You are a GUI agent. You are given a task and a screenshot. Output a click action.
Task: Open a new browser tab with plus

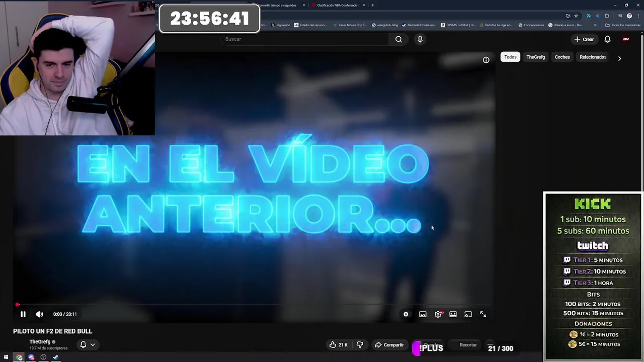pos(372,5)
